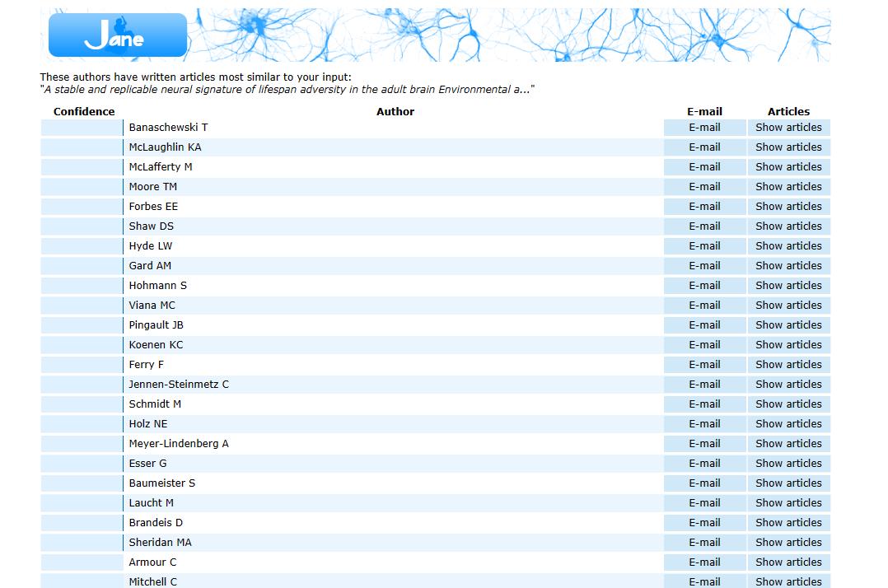888x588 pixels.
Task: Show articles by Holz NE
Action: coord(788,424)
